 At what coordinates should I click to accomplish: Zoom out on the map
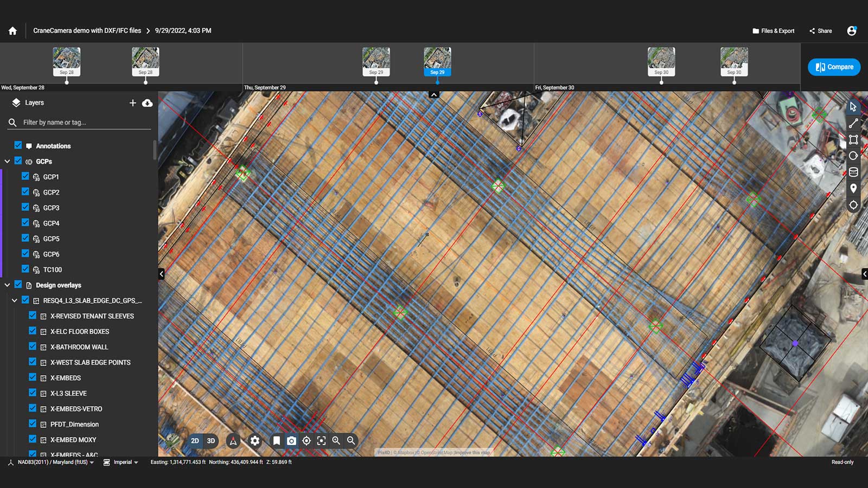tap(351, 441)
